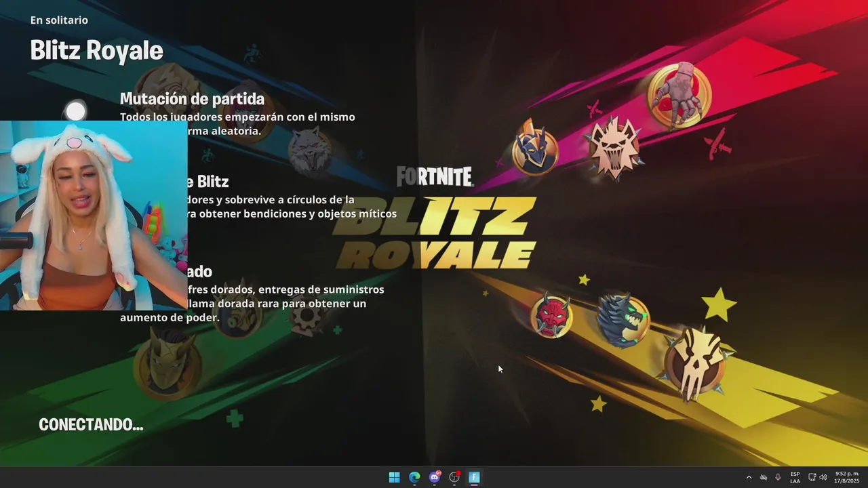
Task: Open the volume speaker tray icon
Action: click(823, 477)
